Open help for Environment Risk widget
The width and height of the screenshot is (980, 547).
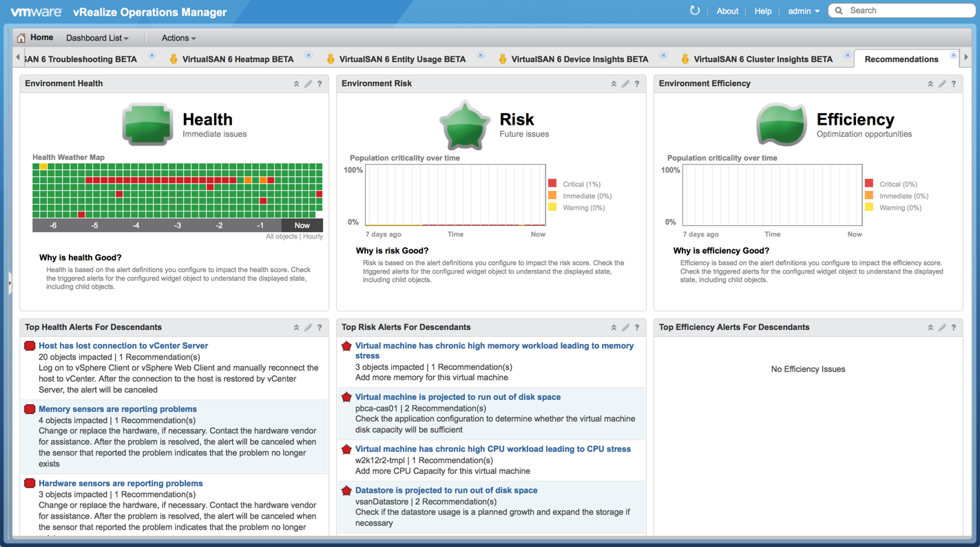click(x=636, y=84)
